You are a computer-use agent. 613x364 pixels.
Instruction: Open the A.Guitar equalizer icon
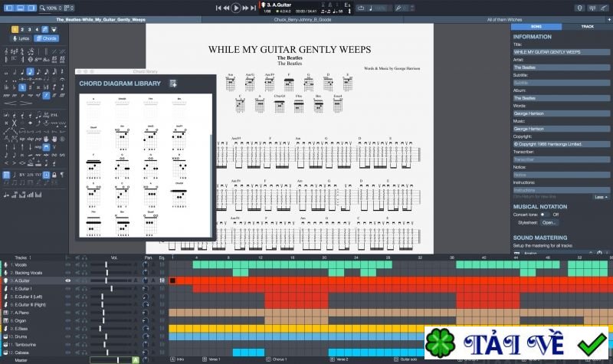(x=162, y=280)
